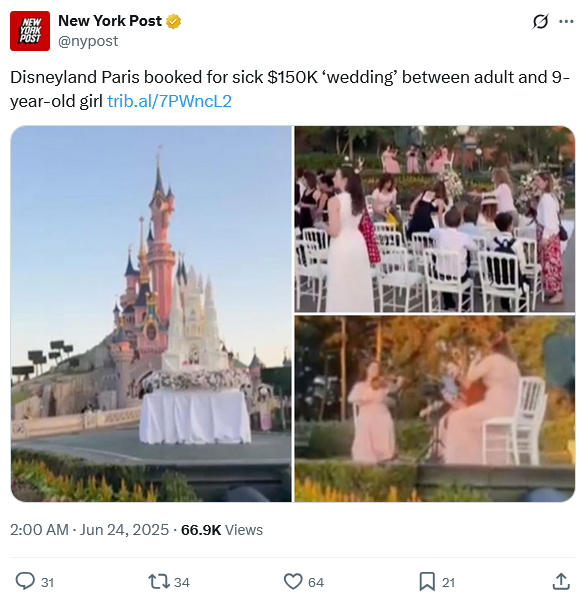Screen dimensions: 579x612
Task: Click the 2:00 AM Jun 24, 2025 timestamp
Action: pyautogui.click(x=89, y=530)
